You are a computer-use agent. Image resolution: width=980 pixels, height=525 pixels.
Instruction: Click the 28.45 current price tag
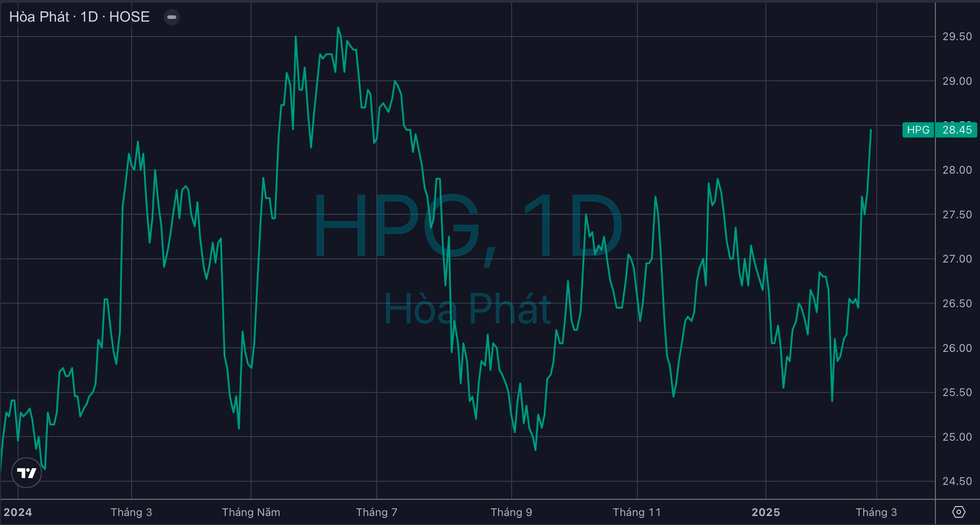957,130
